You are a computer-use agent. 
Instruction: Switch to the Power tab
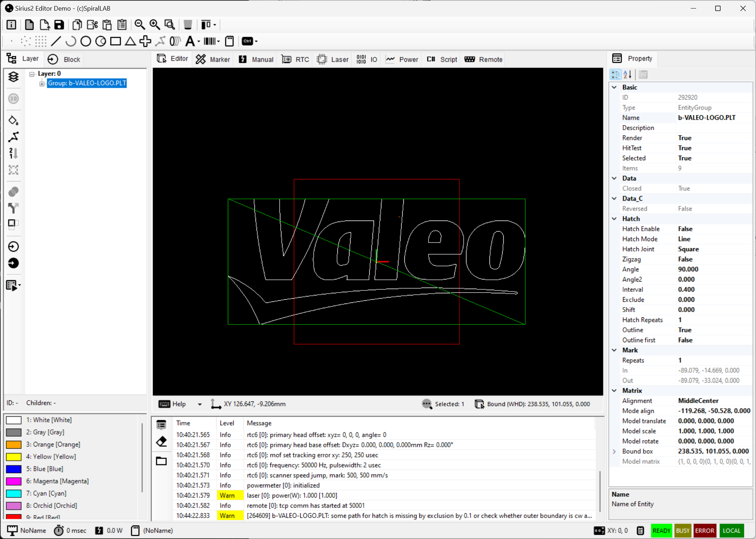pyautogui.click(x=402, y=59)
